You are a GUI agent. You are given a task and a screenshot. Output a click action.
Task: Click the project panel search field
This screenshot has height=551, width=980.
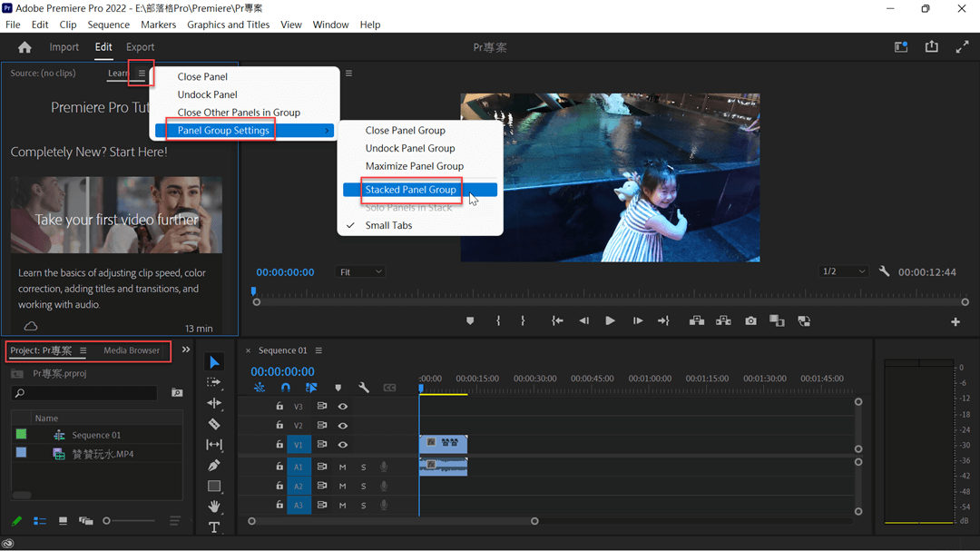(84, 393)
